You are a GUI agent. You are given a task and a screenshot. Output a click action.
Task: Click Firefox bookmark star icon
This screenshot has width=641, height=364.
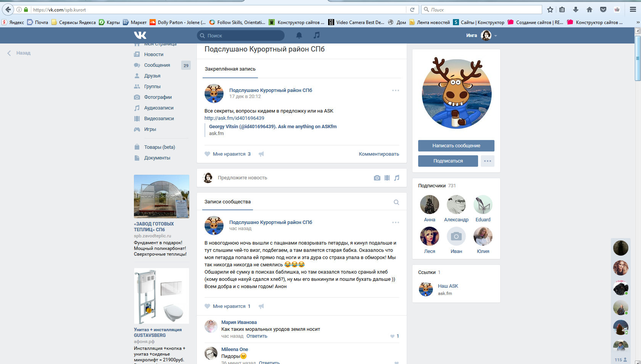pyautogui.click(x=550, y=10)
